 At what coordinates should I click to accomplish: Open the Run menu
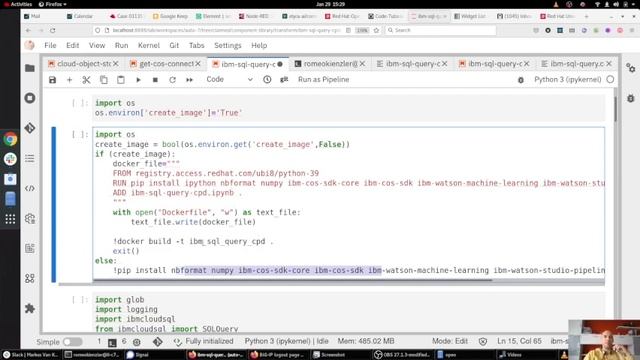[121, 45]
